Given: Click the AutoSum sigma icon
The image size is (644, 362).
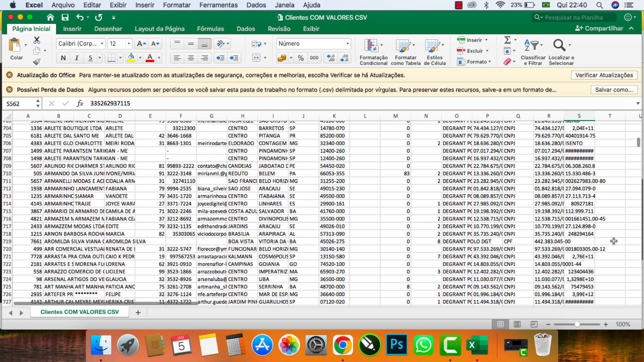Looking at the screenshot, I should tap(507, 40).
